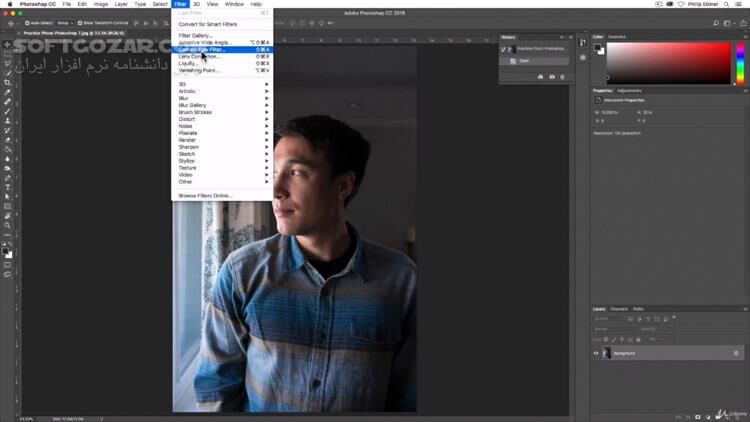Image resolution: width=750 pixels, height=422 pixels.
Task: Select the Zoom tool
Action: pos(7,225)
